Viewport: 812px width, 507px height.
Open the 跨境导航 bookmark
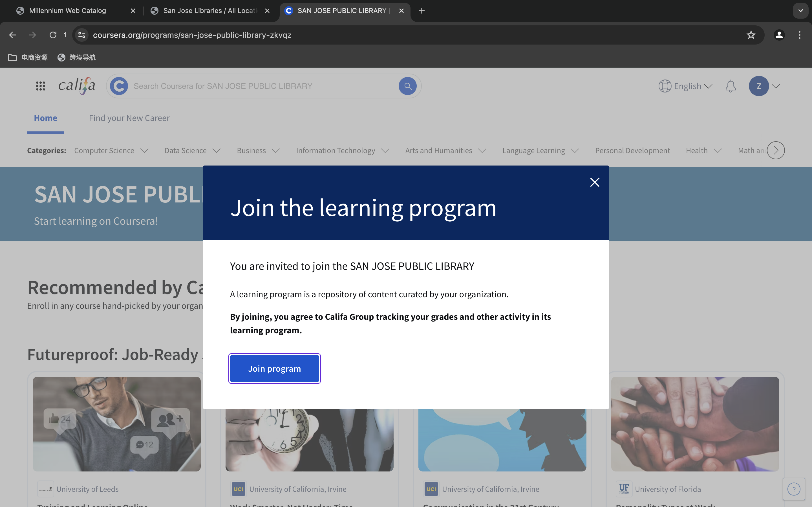[76, 57]
